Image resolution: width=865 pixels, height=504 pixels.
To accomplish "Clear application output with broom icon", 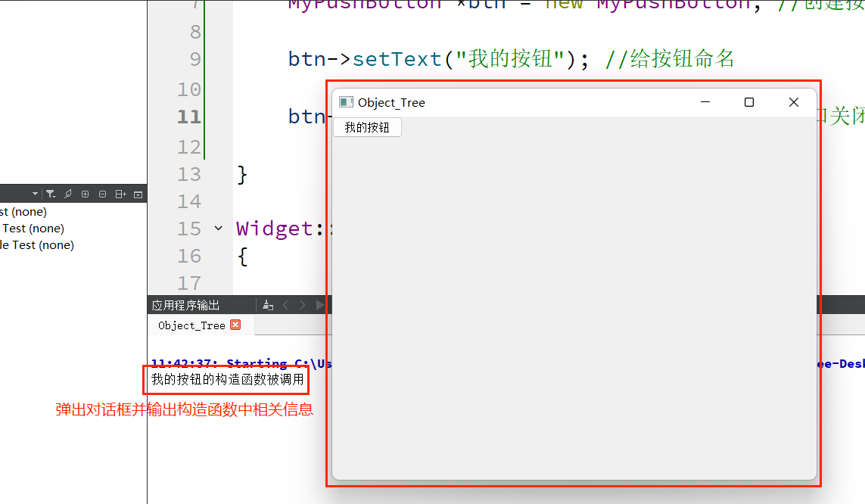I will 268,305.
